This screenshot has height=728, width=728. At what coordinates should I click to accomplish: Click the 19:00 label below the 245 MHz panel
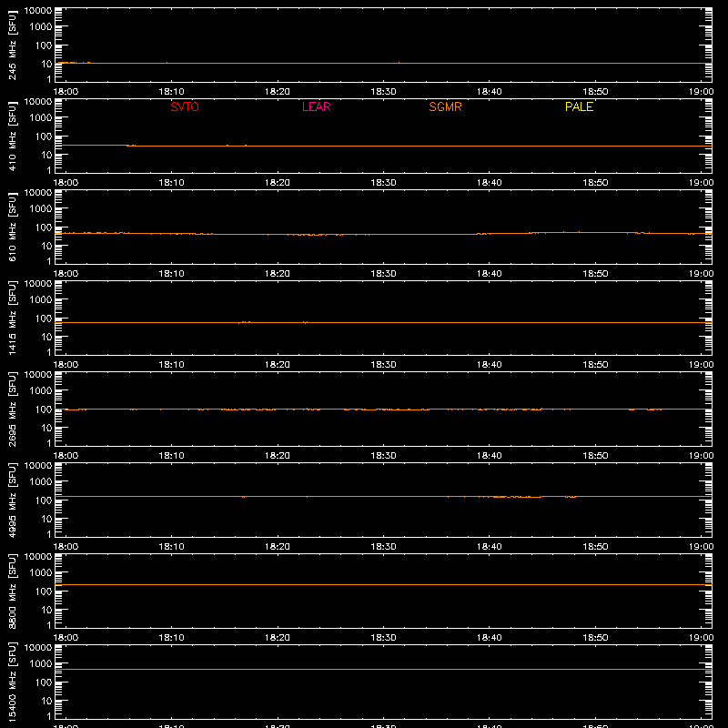pos(701,92)
